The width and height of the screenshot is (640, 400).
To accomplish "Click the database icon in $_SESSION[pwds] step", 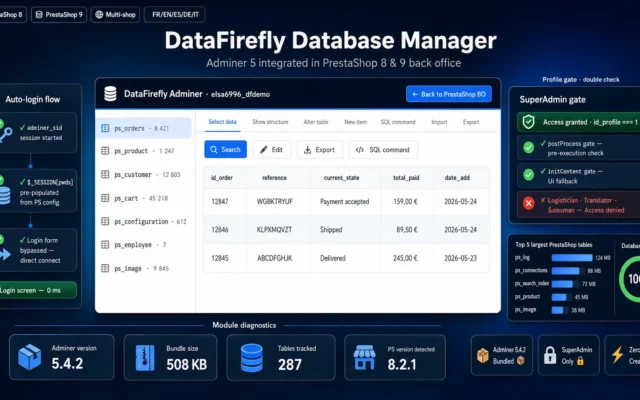I will pyautogui.click(x=5, y=196).
